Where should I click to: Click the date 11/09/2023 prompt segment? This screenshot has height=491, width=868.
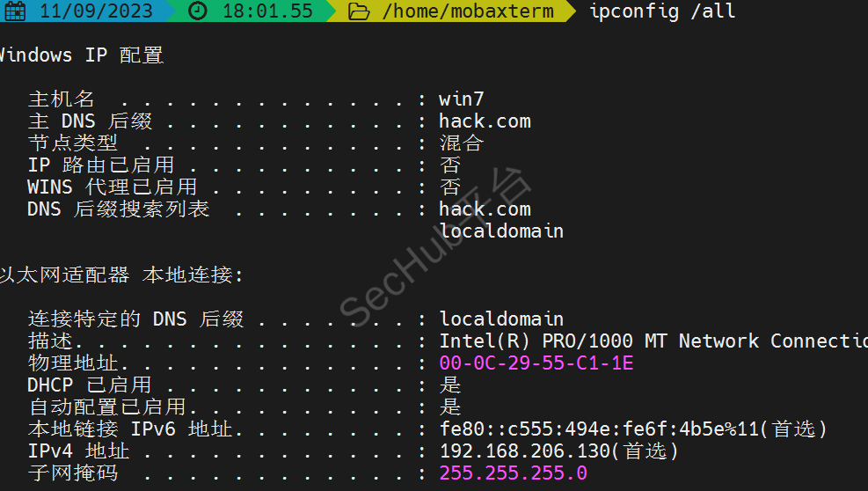pyautogui.click(x=96, y=11)
